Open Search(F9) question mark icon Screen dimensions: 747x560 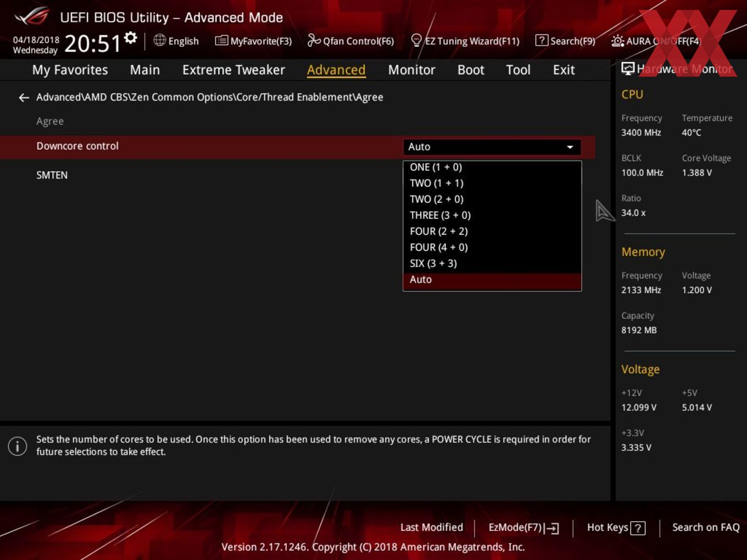click(542, 40)
